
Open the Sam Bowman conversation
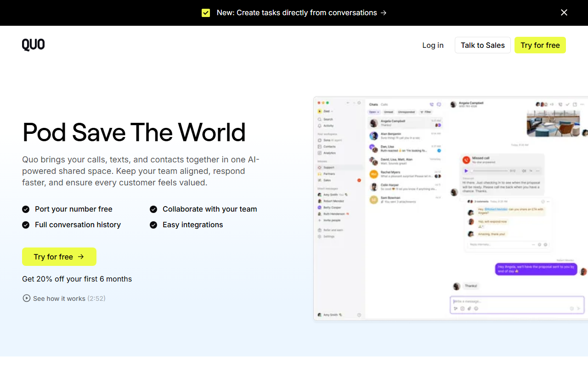pyautogui.click(x=405, y=200)
